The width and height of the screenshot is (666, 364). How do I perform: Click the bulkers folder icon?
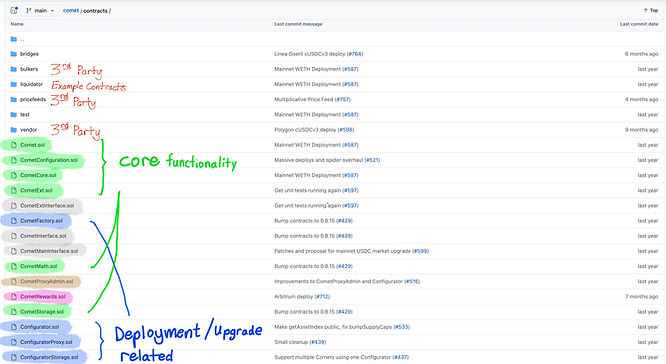14,69
